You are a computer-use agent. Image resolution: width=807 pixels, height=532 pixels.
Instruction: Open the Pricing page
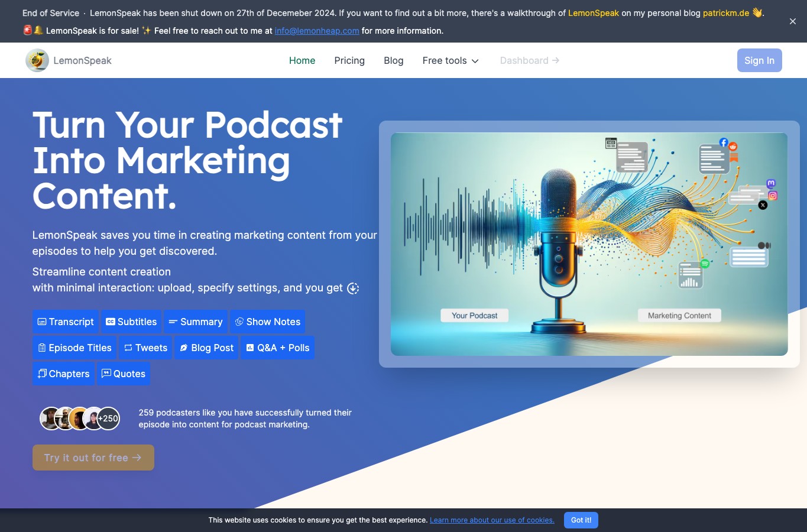click(349, 60)
